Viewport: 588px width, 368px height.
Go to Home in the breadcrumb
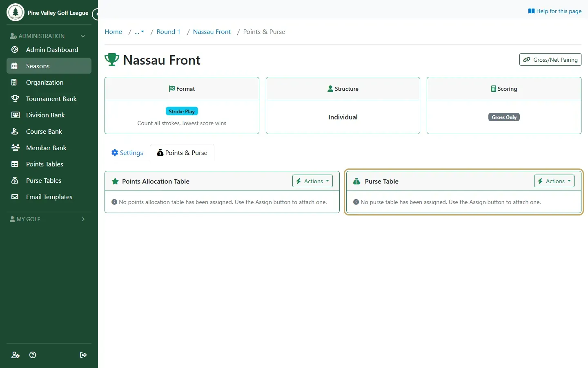click(113, 32)
